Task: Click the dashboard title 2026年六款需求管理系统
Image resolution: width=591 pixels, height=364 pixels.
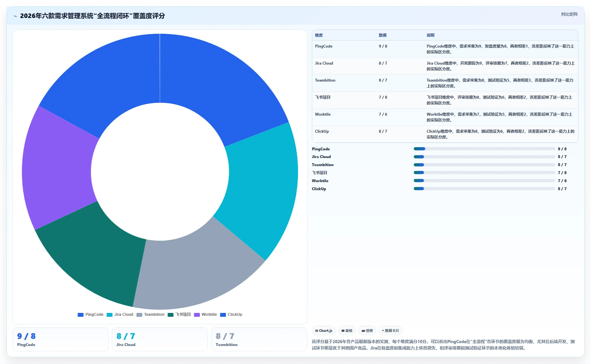Action: coord(92,16)
